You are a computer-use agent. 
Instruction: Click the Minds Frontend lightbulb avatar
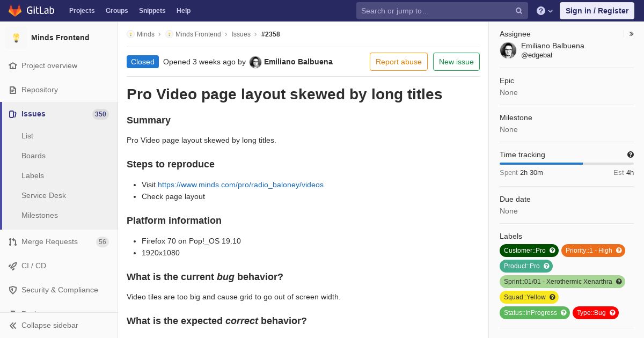pyautogui.click(x=16, y=38)
